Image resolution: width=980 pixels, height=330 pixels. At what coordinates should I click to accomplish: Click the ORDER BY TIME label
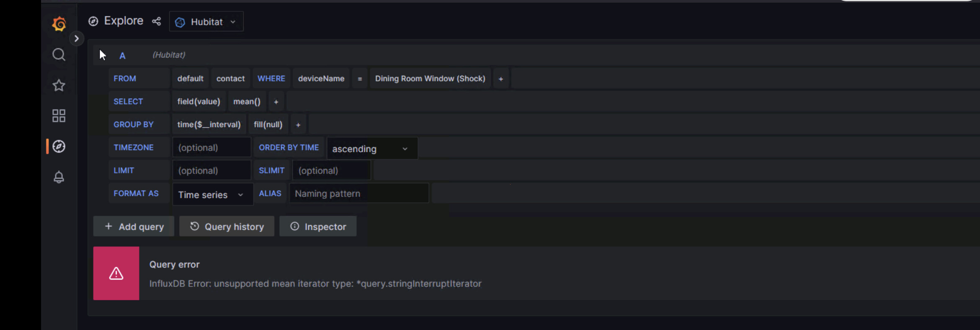pos(289,148)
